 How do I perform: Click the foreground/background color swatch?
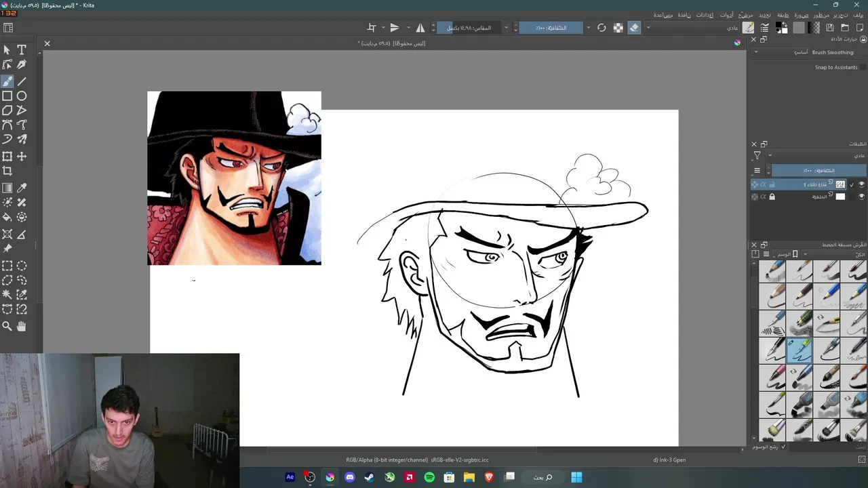click(781, 28)
